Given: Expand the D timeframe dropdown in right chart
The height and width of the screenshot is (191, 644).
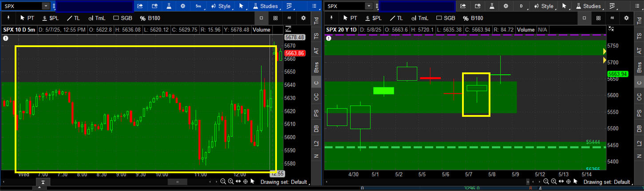Looking at the screenshot, I should [x=521, y=6].
